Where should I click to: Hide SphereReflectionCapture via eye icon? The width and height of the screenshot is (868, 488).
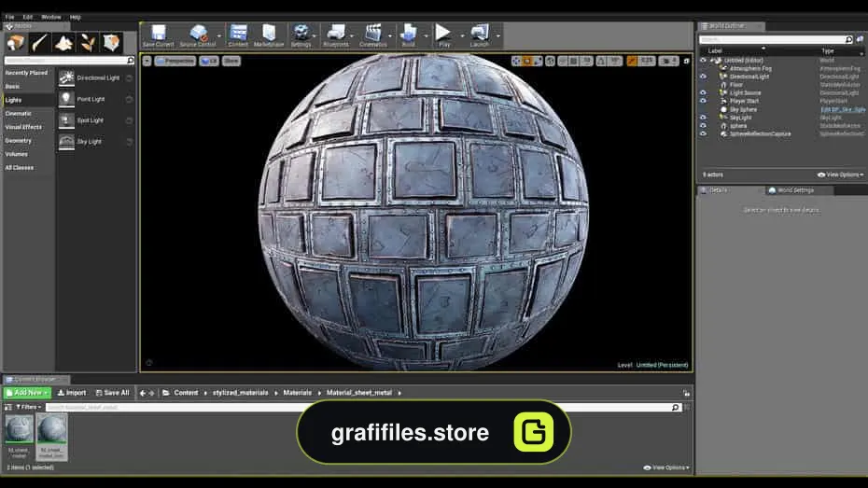[x=703, y=133]
